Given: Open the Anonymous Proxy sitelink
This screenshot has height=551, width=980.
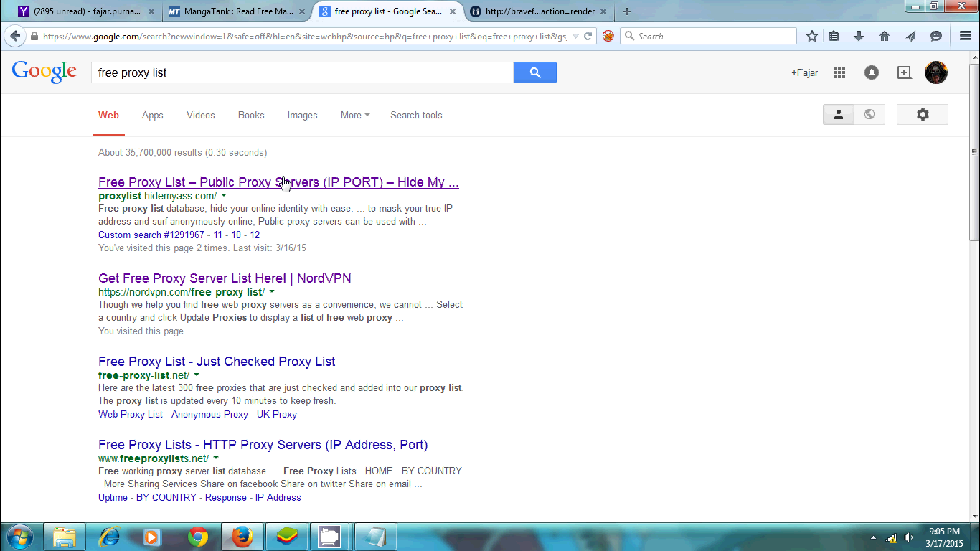Looking at the screenshot, I should (x=209, y=414).
